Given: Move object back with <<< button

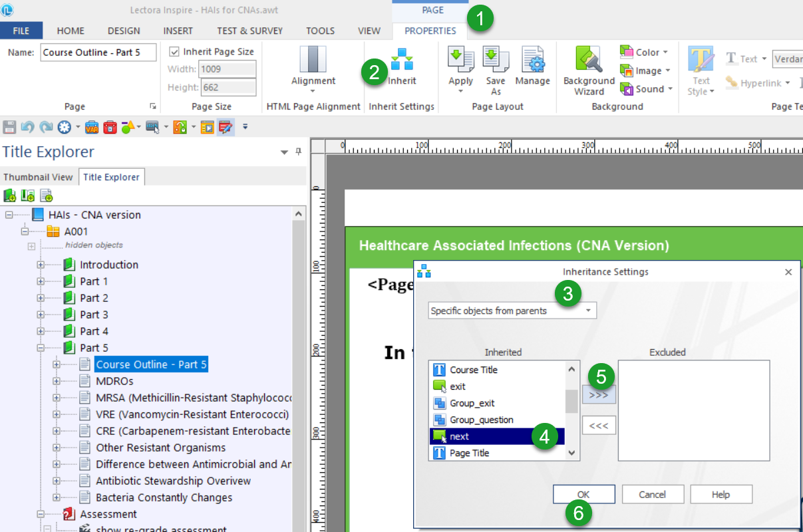Looking at the screenshot, I should point(599,426).
